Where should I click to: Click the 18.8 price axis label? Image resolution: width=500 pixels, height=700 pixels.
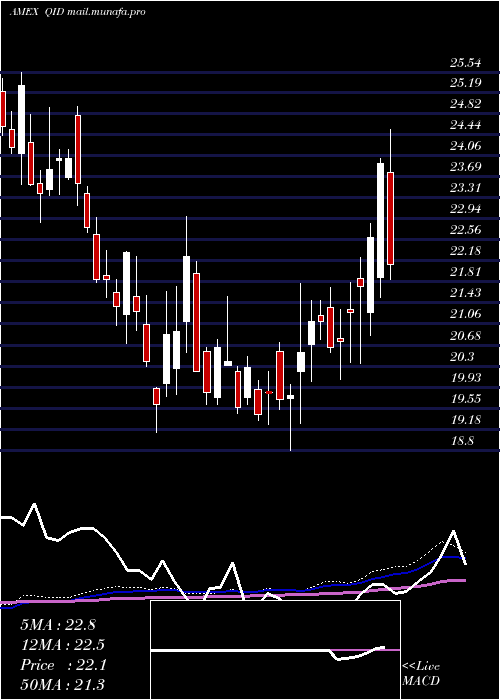click(462, 441)
